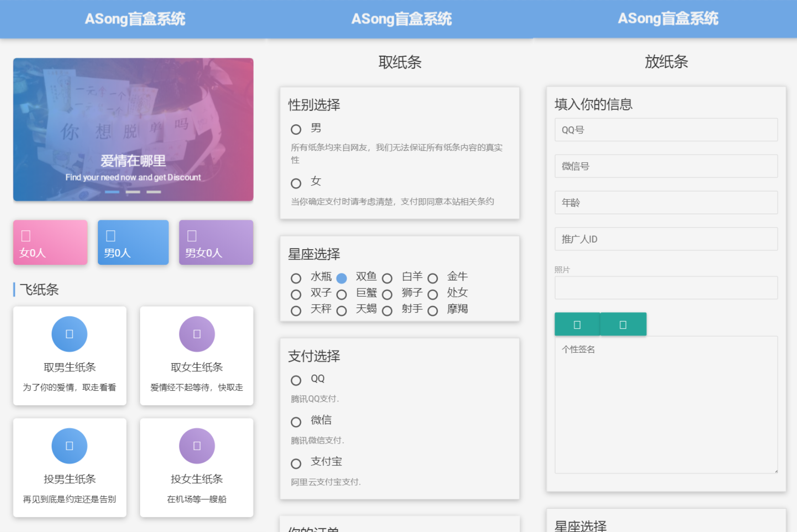Click the left teal icon button under 照片
The image size is (797, 532).
click(x=576, y=324)
